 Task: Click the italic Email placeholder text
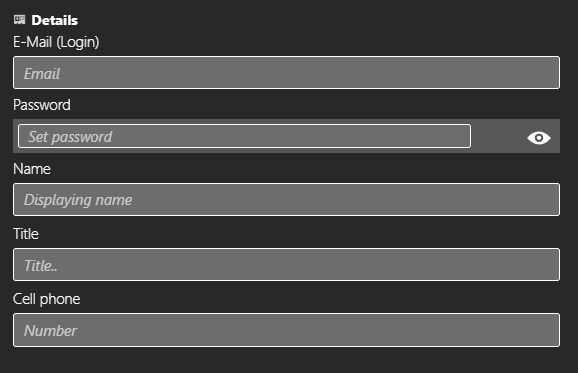pyautogui.click(x=42, y=74)
